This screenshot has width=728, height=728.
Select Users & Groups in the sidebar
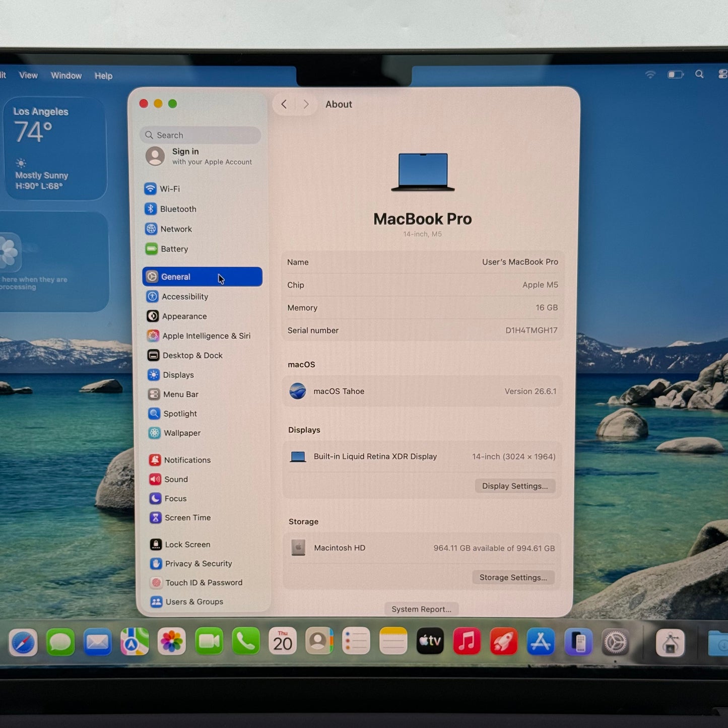point(206,602)
